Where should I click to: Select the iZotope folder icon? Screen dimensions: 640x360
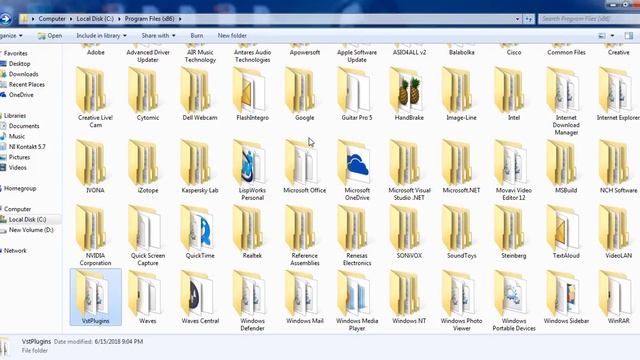tap(145, 163)
